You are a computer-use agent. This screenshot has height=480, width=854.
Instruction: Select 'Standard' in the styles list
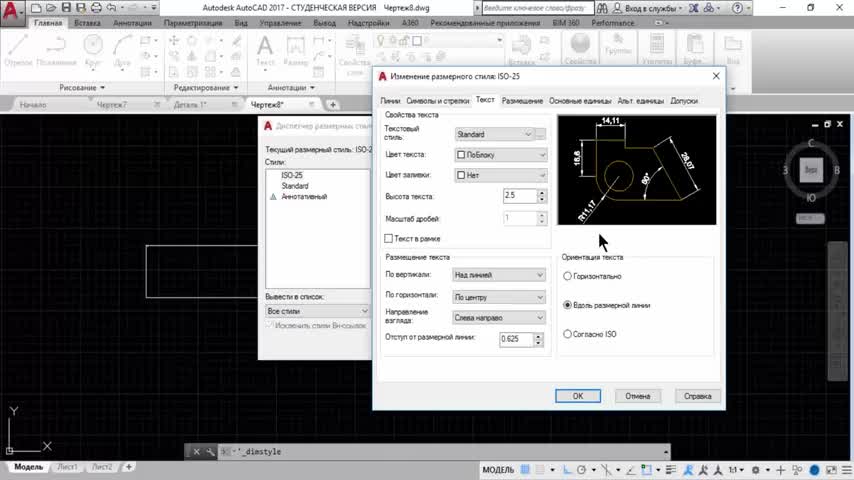(x=295, y=186)
